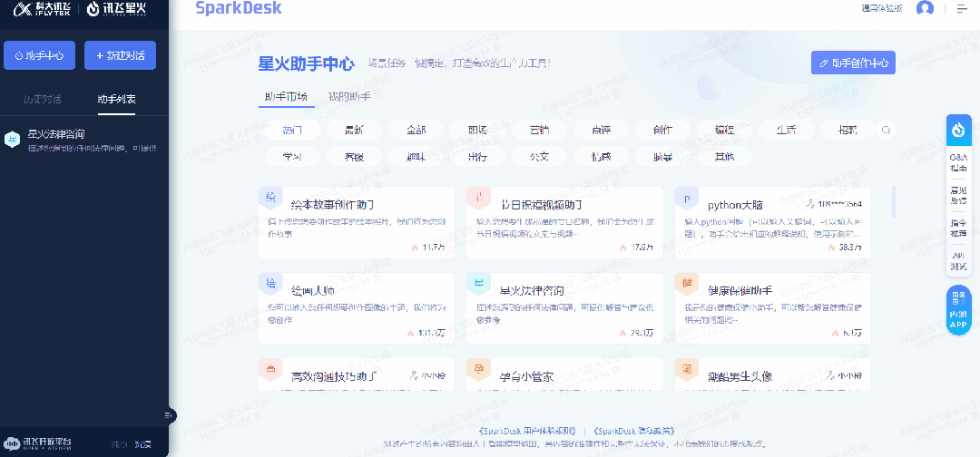Image resolution: width=980 pixels, height=457 pixels.
Task: Filter assistants by 生活
Action: pos(786,131)
